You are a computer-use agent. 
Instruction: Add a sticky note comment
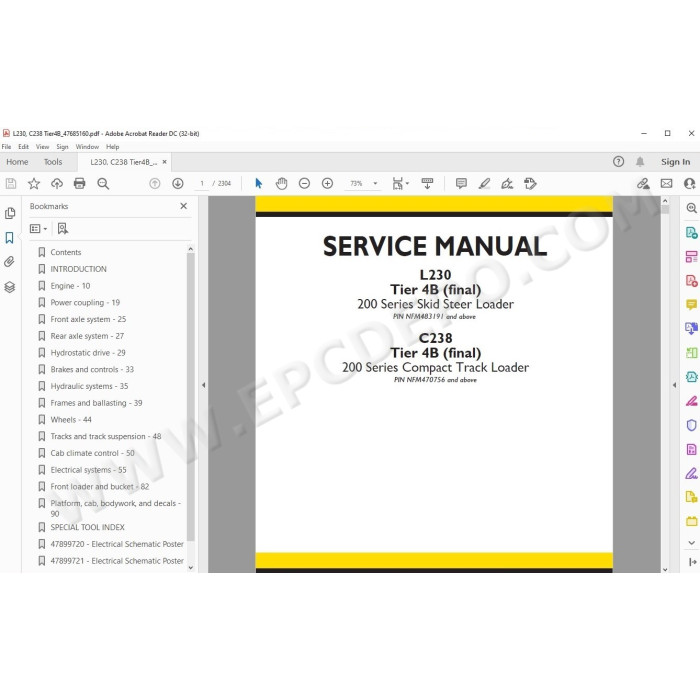click(x=461, y=183)
